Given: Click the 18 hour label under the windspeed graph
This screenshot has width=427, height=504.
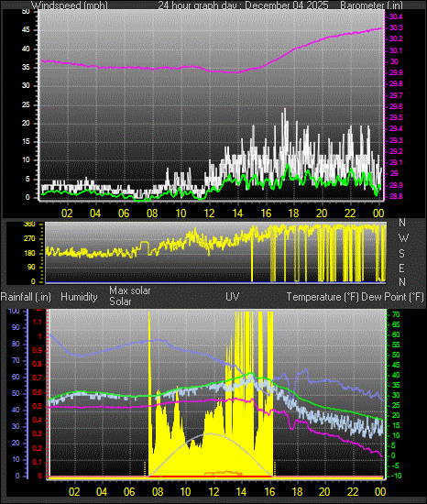Looking at the screenshot, I should click(294, 214).
